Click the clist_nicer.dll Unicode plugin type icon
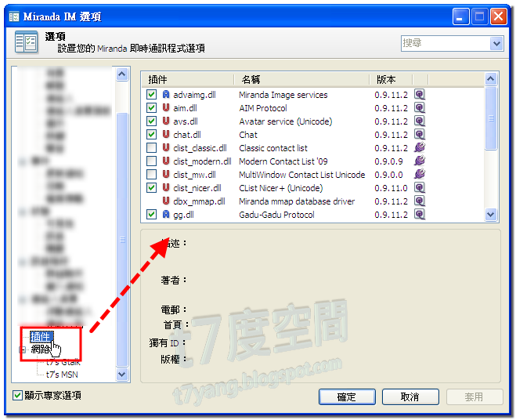The height and width of the screenshot is (420, 516). [166, 188]
